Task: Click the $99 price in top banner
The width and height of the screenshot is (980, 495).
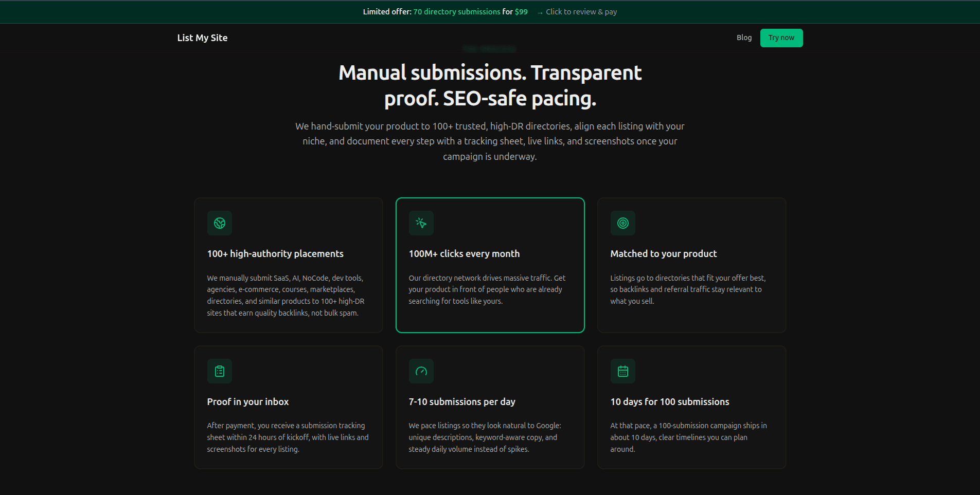Action: coord(521,12)
